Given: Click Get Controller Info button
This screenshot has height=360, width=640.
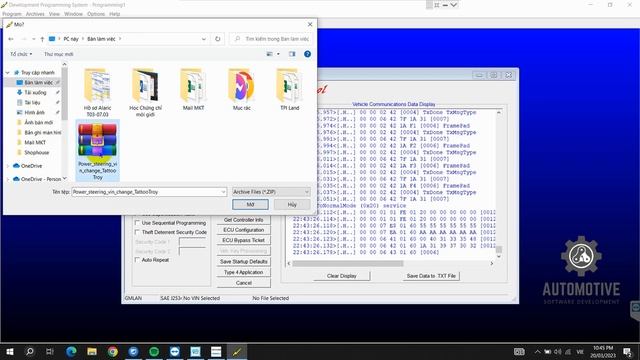Looking at the screenshot, I should 244,220.
